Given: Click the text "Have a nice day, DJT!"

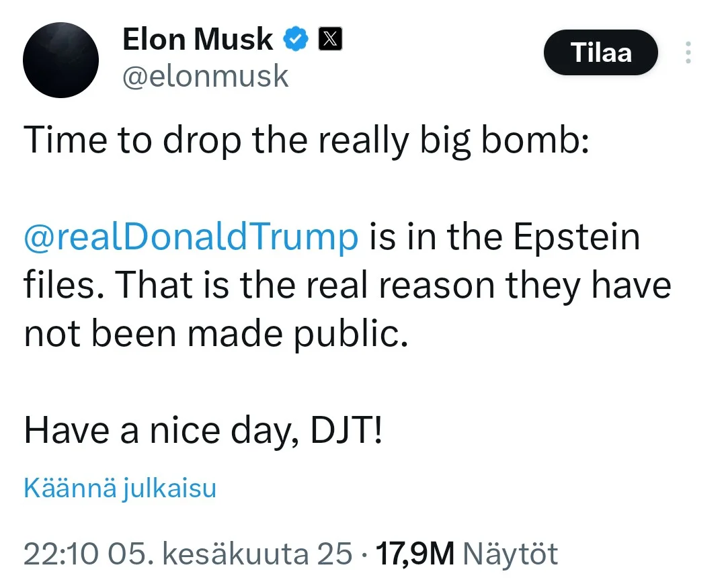Looking at the screenshot, I should tap(203, 430).
